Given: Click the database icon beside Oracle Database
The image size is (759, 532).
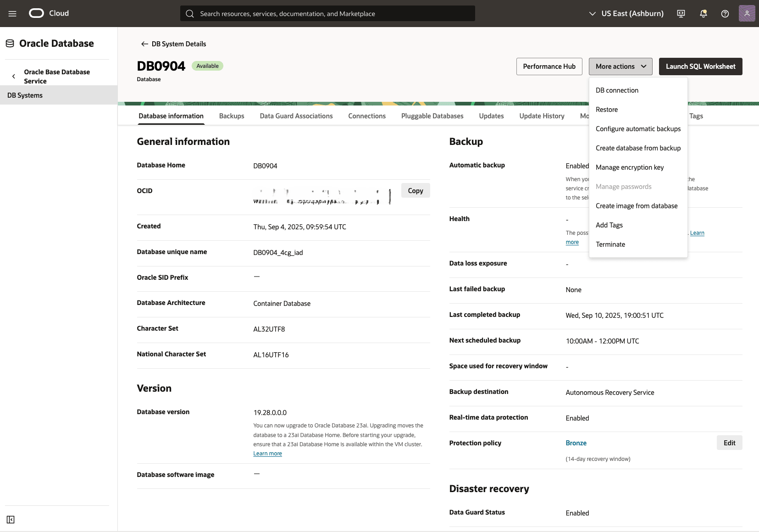Looking at the screenshot, I should (x=10, y=43).
